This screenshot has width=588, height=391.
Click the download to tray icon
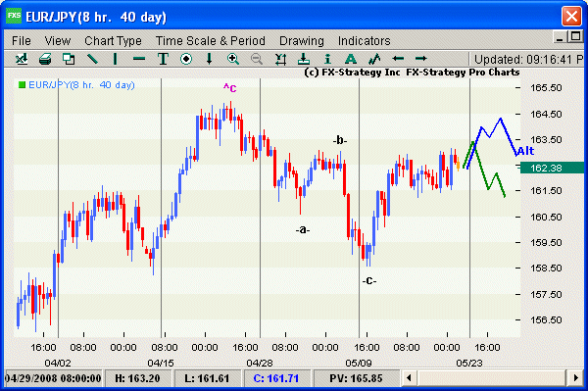(304, 59)
